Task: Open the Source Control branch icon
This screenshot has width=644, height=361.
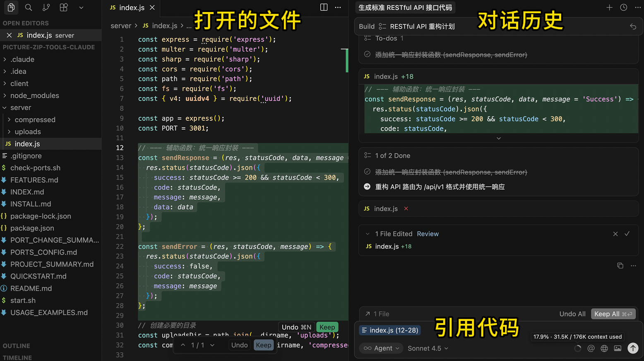Action: point(46,7)
